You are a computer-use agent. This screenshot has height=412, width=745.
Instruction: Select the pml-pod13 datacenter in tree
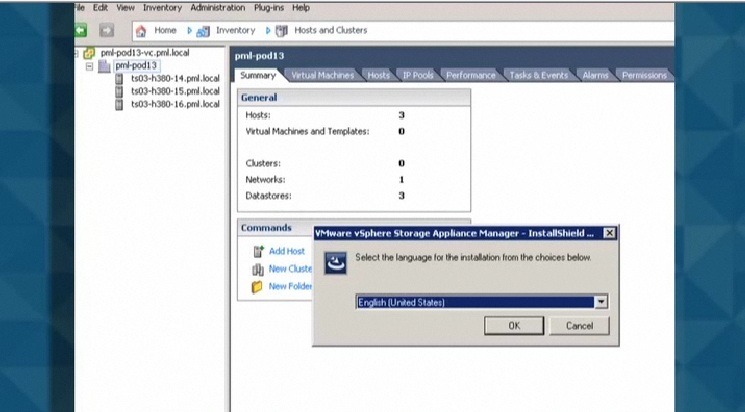(x=136, y=66)
